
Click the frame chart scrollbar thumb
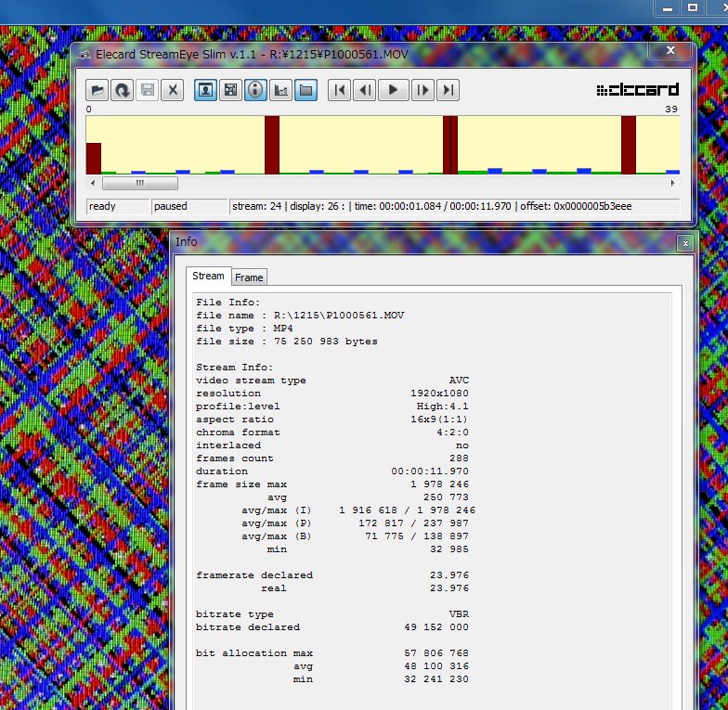(x=139, y=184)
